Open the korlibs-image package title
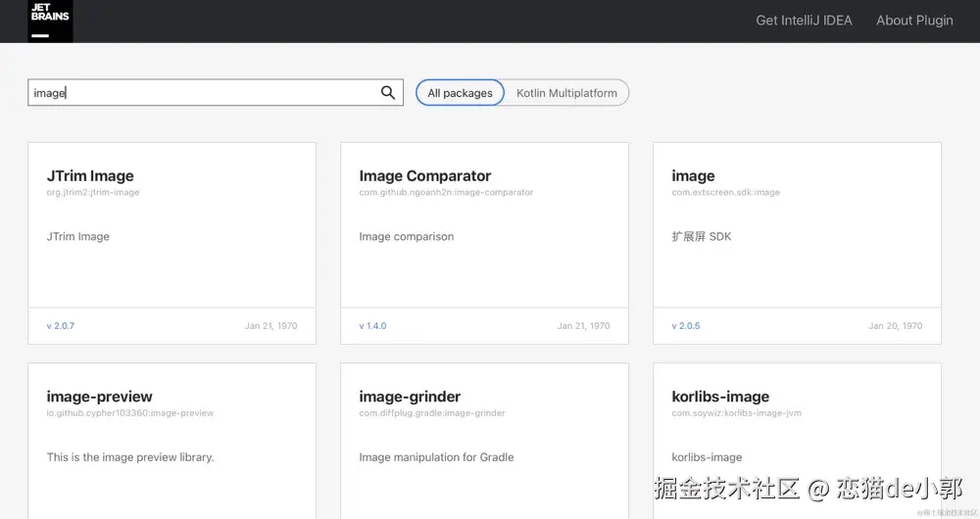The image size is (980, 519). coord(720,397)
